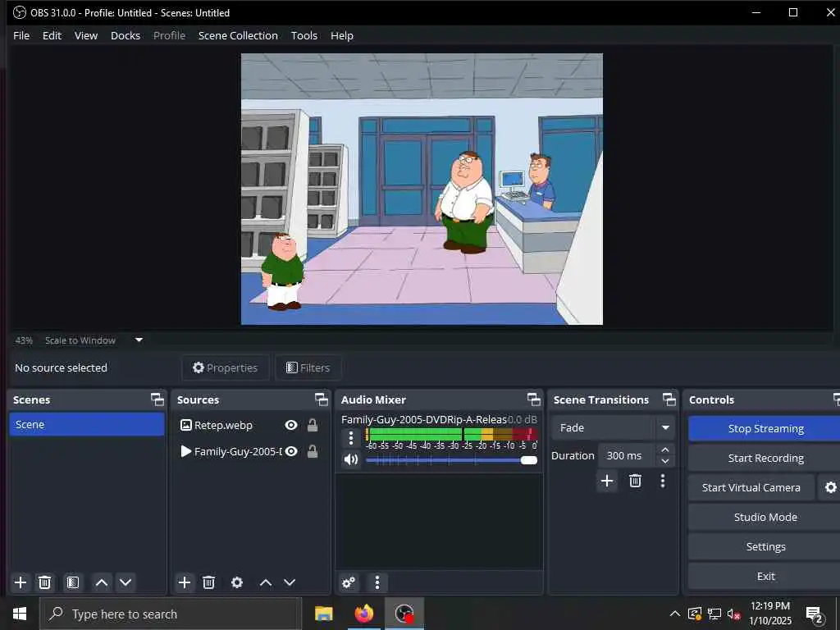Remove the selected source with the trash icon
This screenshot has width=840, height=630.
[208, 582]
